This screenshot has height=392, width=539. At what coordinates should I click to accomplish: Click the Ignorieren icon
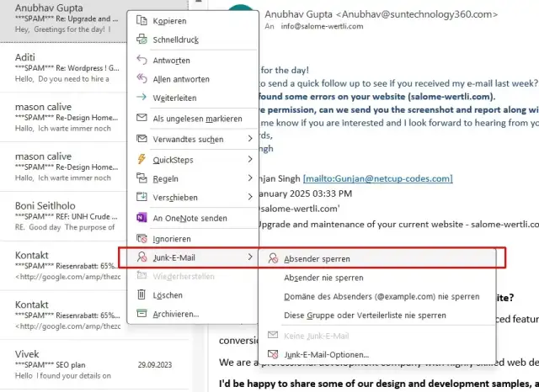(141, 238)
